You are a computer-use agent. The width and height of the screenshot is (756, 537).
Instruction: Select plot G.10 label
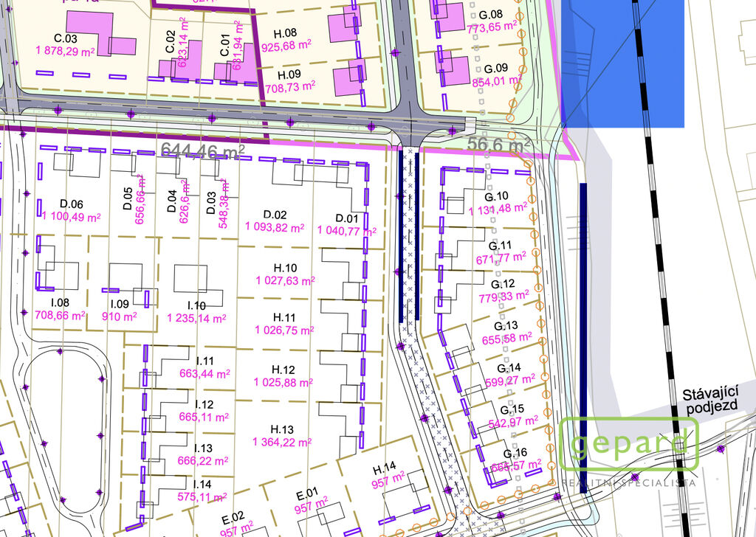pos(496,197)
